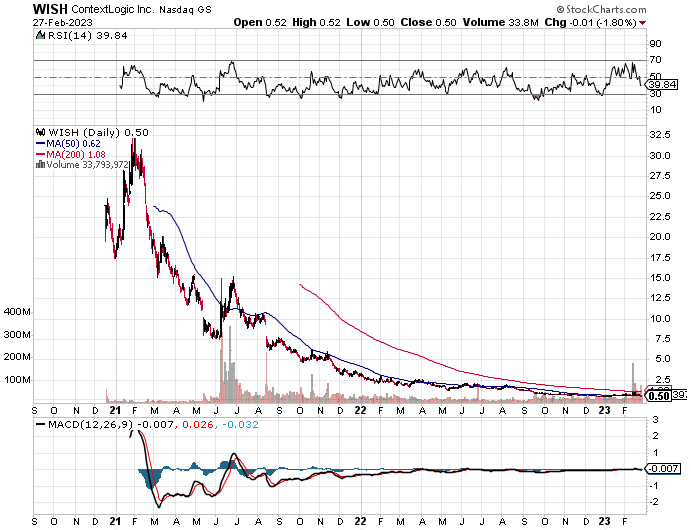691x530 pixels.
Task: Click the 27-Feb-2023 date label
Action: tap(63, 22)
